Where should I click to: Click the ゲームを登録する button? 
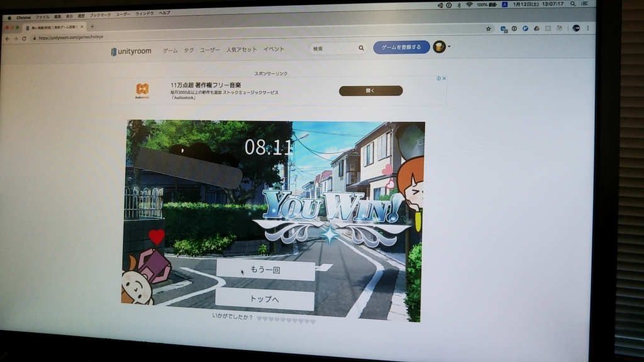(x=401, y=47)
